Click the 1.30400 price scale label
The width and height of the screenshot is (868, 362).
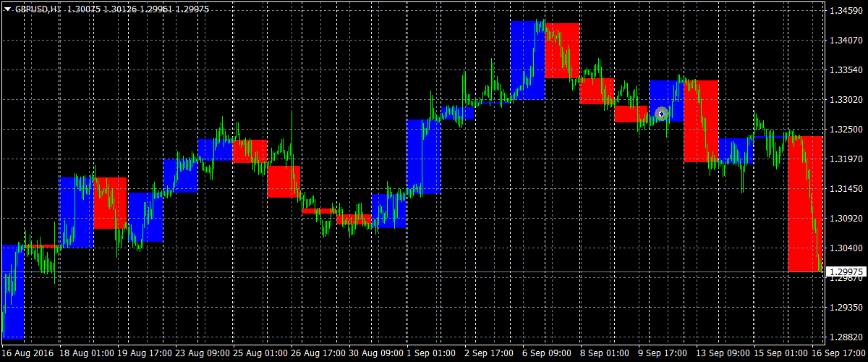pos(845,248)
